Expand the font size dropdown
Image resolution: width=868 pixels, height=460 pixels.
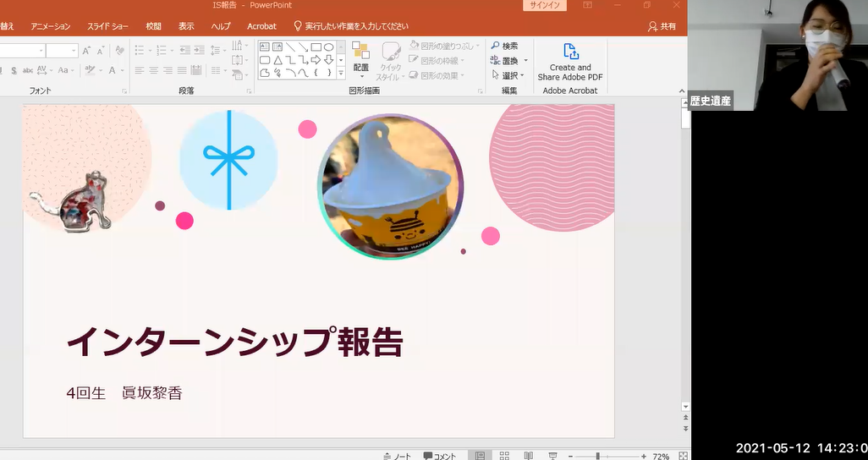click(74, 51)
